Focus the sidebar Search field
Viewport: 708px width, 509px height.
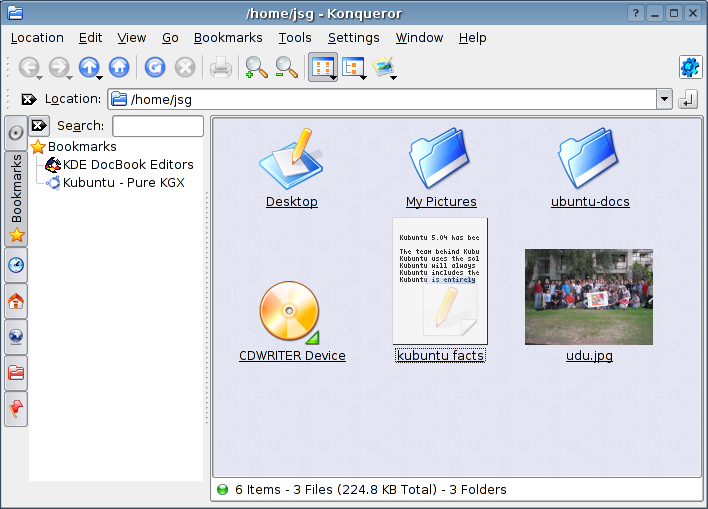pyautogui.click(x=158, y=126)
